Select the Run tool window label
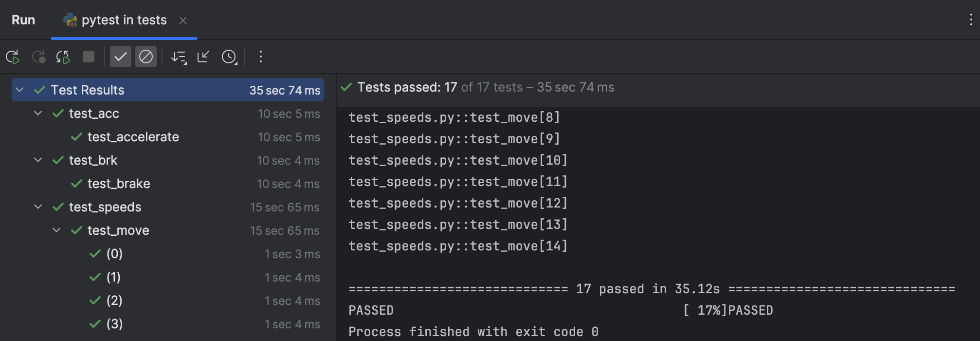The height and width of the screenshot is (341, 980). click(x=22, y=20)
